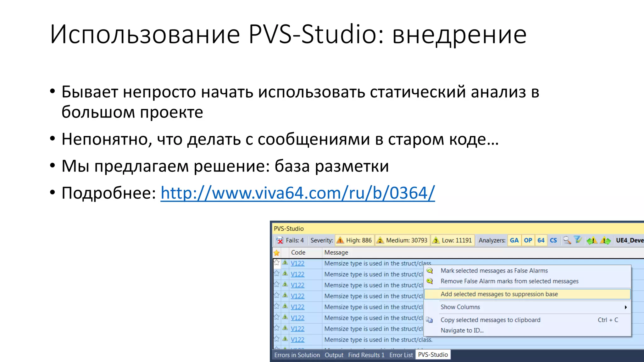Click the UE4_Deve label in toolbar
The height and width of the screenshot is (362, 644).
tap(630, 240)
